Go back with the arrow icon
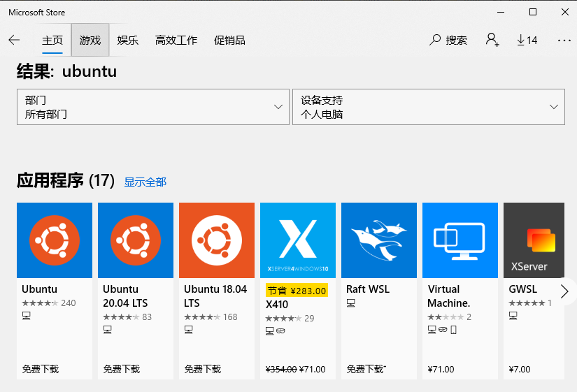577x392 pixels. 14,40
